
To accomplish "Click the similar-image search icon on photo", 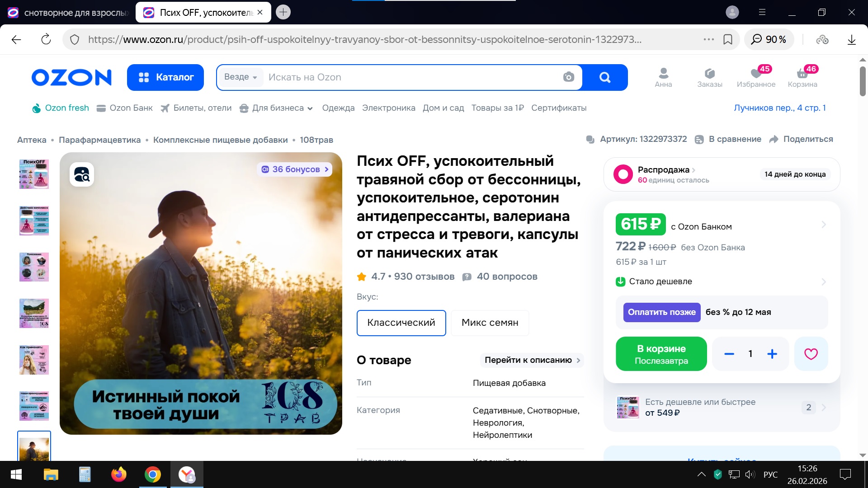I will pos(82,174).
